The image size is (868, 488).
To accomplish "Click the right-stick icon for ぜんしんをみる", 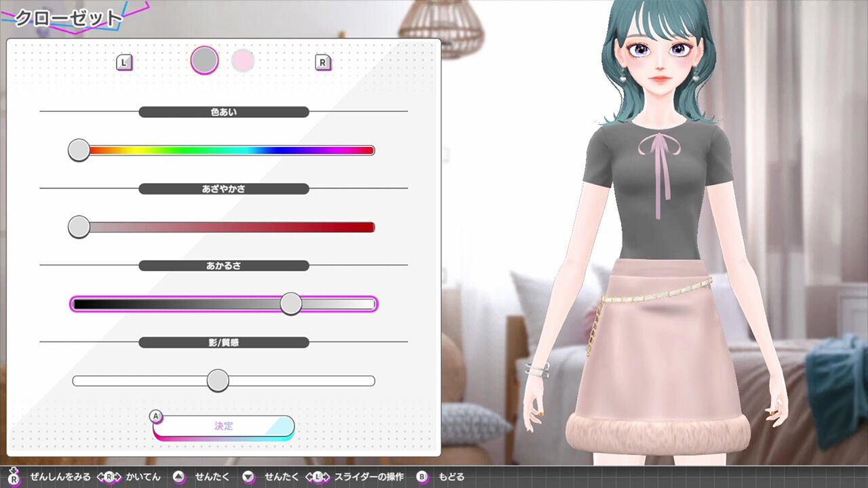I will coord(13,476).
